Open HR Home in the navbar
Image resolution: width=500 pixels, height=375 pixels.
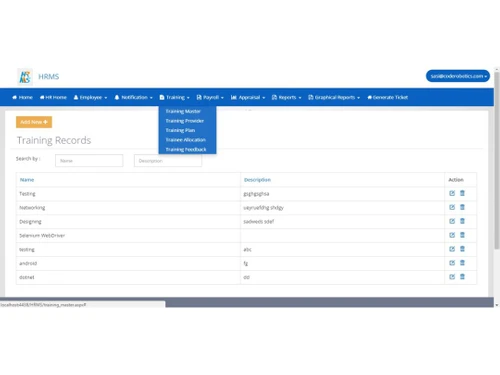click(x=53, y=97)
